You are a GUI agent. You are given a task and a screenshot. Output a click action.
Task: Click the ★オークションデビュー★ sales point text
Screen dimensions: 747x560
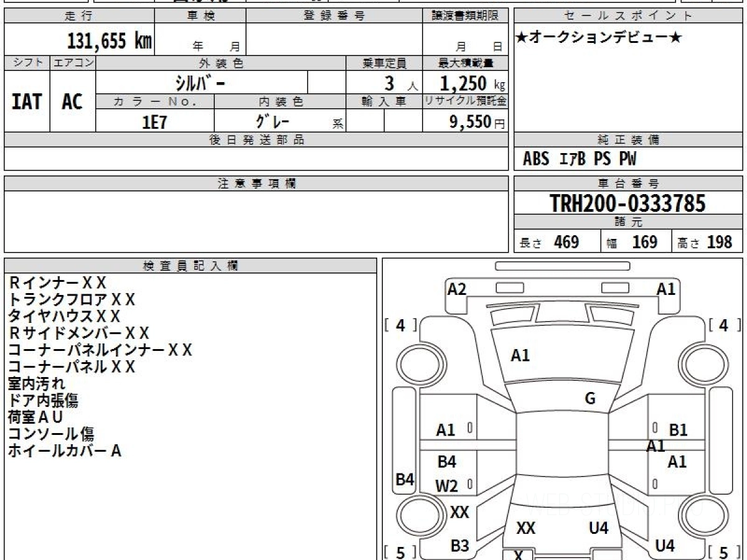coord(599,38)
